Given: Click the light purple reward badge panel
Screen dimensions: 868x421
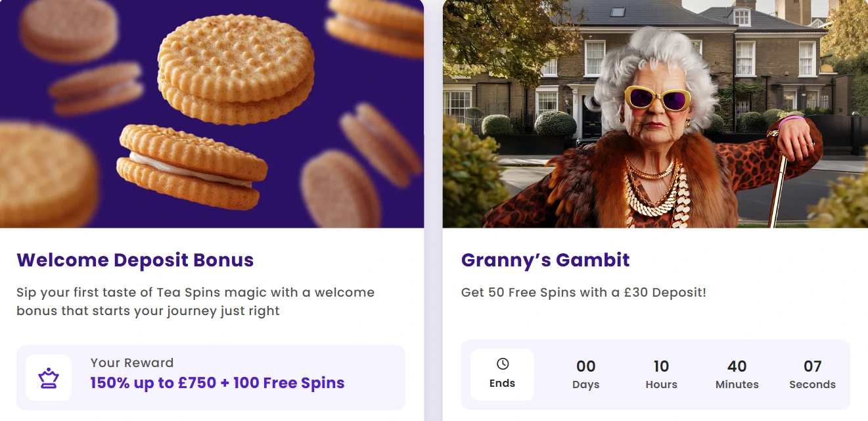Looking at the screenshot, I should [212, 377].
